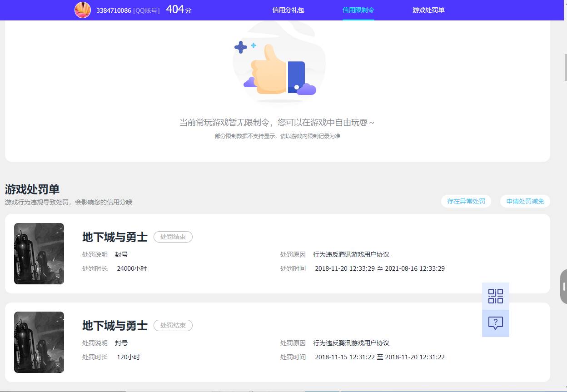This screenshot has width=567, height=392.
Task: Click the 游戏处罚单 section heading
Action: pos(31,189)
